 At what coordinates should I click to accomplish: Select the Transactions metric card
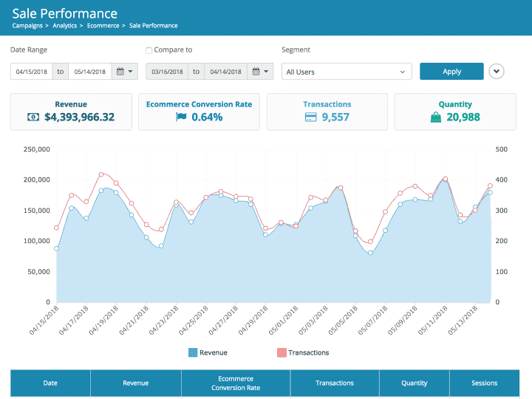(327, 112)
